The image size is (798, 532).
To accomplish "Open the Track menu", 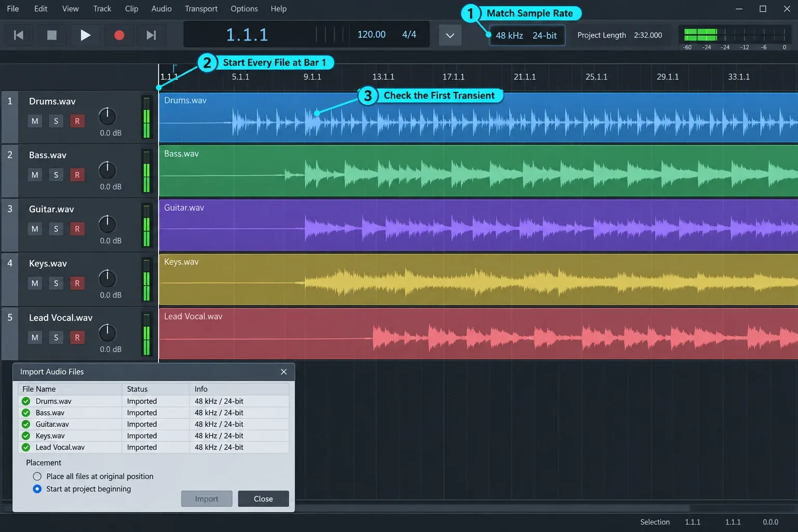I will click(102, 9).
